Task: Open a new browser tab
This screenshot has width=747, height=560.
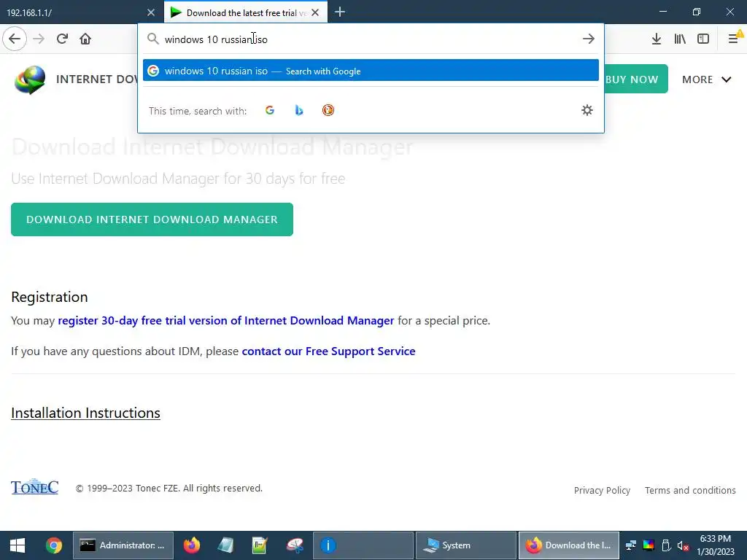Action: point(340,12)
